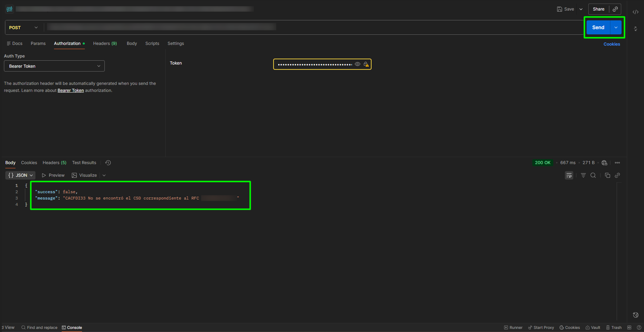The height and width of the screenshot is (332, 644).
Task: Open the JSON format dropdown
Action: 20,175
